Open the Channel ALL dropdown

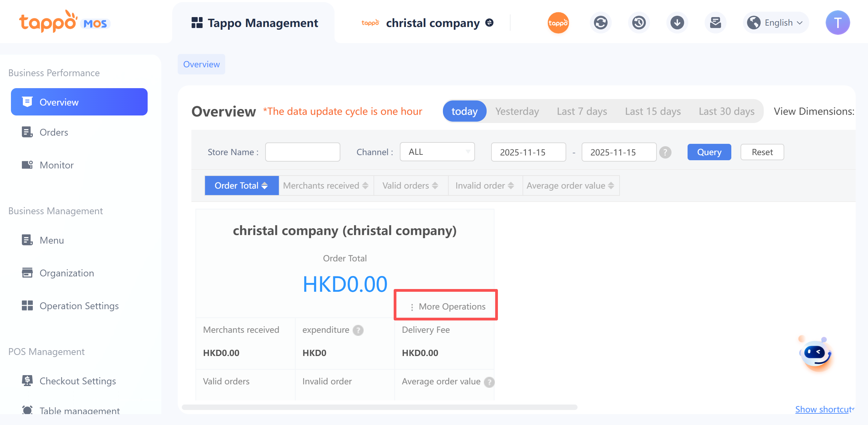click(x=437, y=152)
